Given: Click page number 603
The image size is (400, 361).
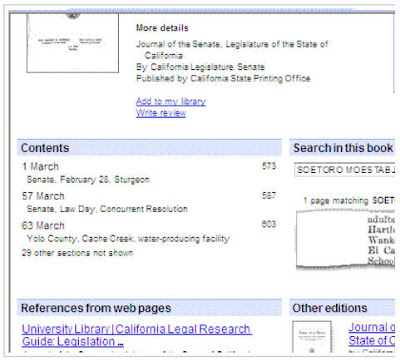Looking at the screenshot, I should pos(269,224).
